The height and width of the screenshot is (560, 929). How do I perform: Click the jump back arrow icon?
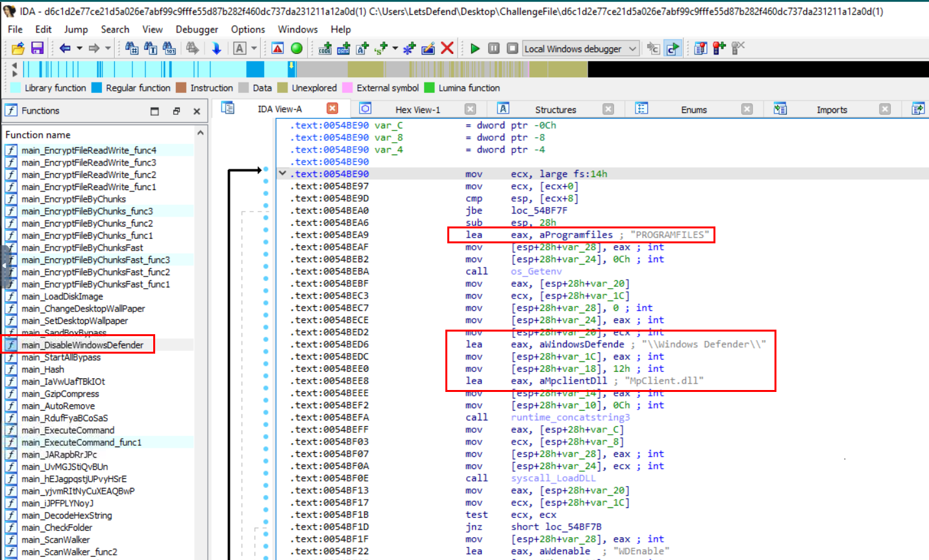click(x=65, y=48)
